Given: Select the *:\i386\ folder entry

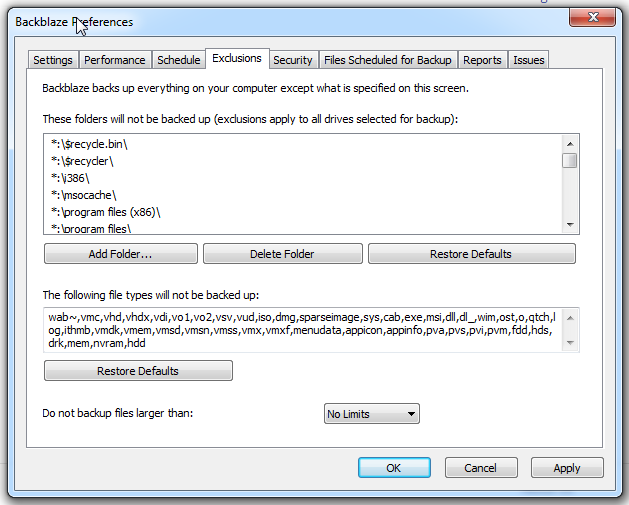Looking at the screenshot, I should point(303,178).
